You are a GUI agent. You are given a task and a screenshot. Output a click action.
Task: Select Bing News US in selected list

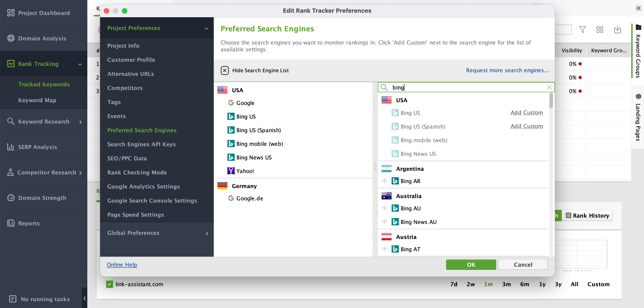249,157
